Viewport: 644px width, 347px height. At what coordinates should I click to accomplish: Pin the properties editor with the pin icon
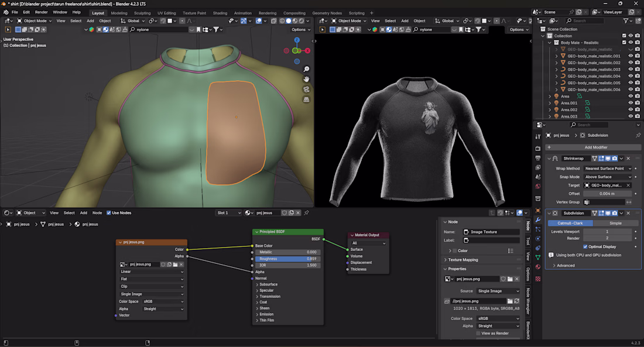pos(638,135)
